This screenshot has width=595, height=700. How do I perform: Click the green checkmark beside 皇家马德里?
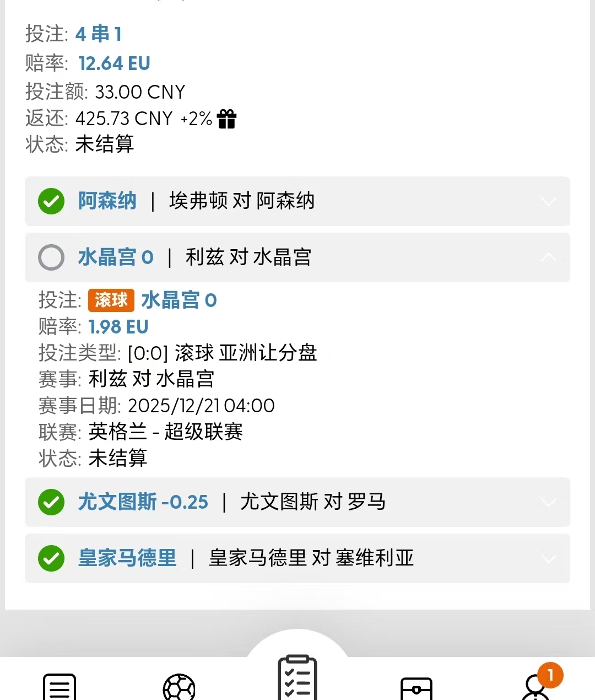(51, 558)
